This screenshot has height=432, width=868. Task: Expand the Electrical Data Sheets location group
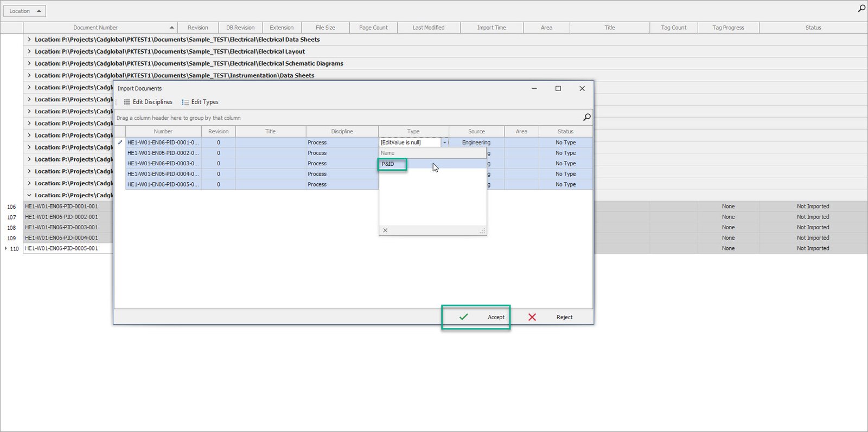pyautogui.click(x=29, y=40)
